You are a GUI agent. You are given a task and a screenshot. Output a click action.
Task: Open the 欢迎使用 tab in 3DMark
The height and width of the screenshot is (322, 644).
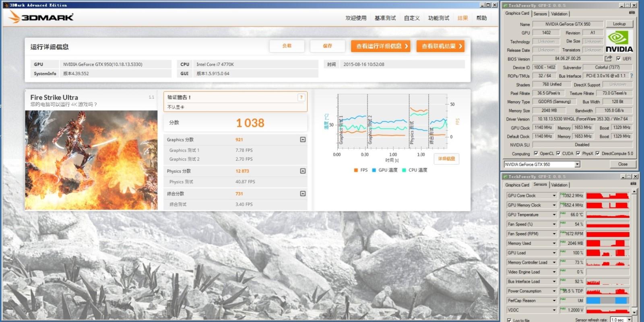[x=356, y=18]
